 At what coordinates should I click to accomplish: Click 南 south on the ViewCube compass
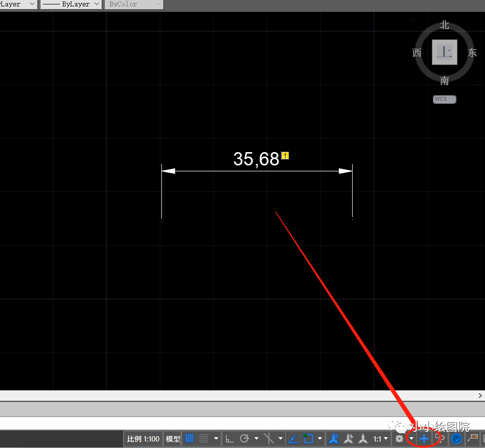pos(445,81)
